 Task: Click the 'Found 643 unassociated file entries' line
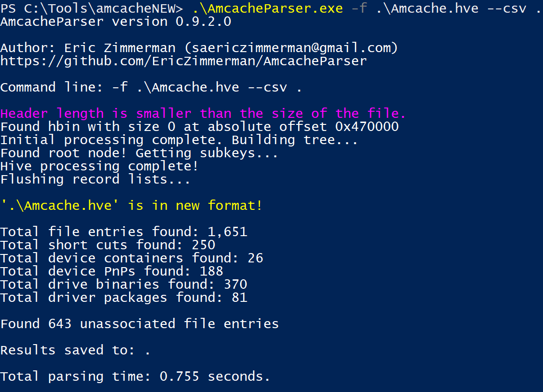pos(139,324)
